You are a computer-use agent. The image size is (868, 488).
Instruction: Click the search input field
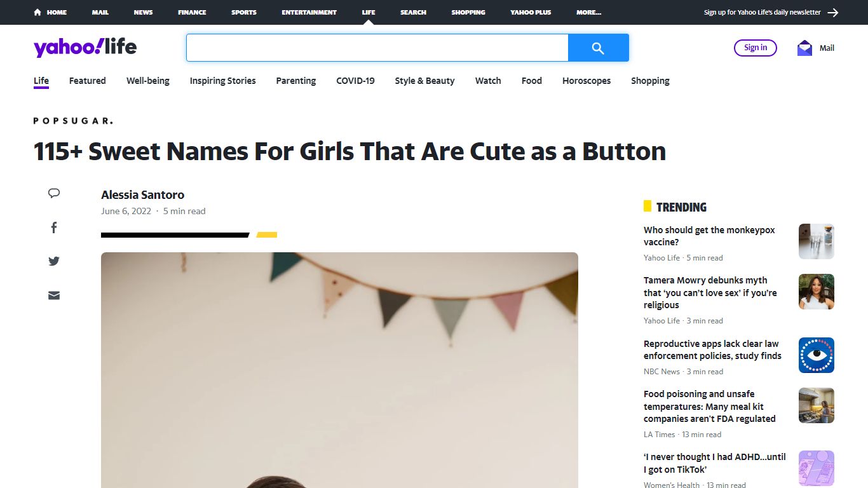pos(377,48)
